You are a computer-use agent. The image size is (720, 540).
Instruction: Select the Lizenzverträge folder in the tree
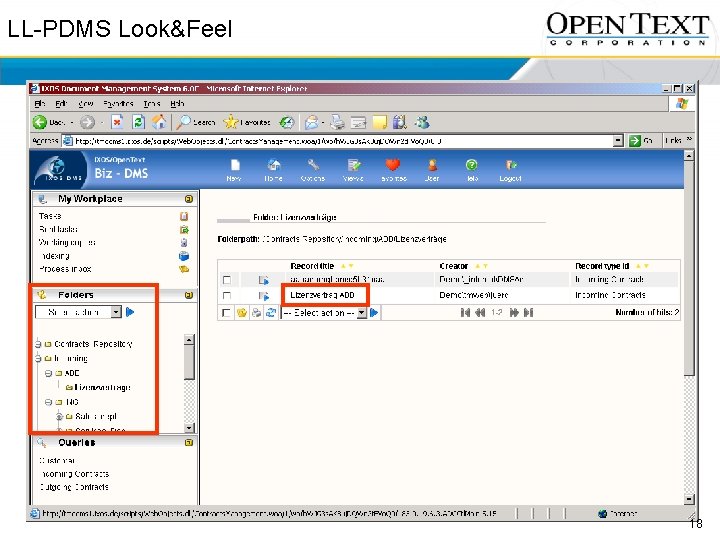click(x=102, y=388)
